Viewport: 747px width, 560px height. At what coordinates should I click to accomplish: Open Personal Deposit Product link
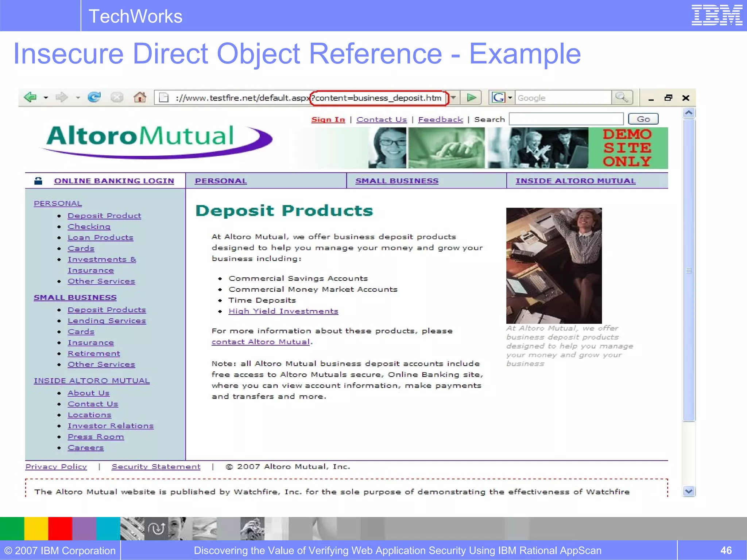point(104,216)
